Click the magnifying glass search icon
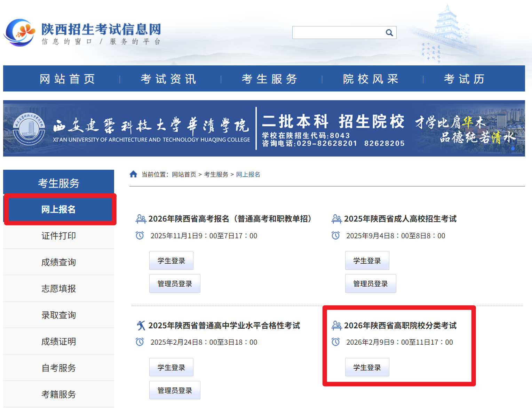Viewport: 532px width, 408px height. pyautogui.click(x=389, y=32)
